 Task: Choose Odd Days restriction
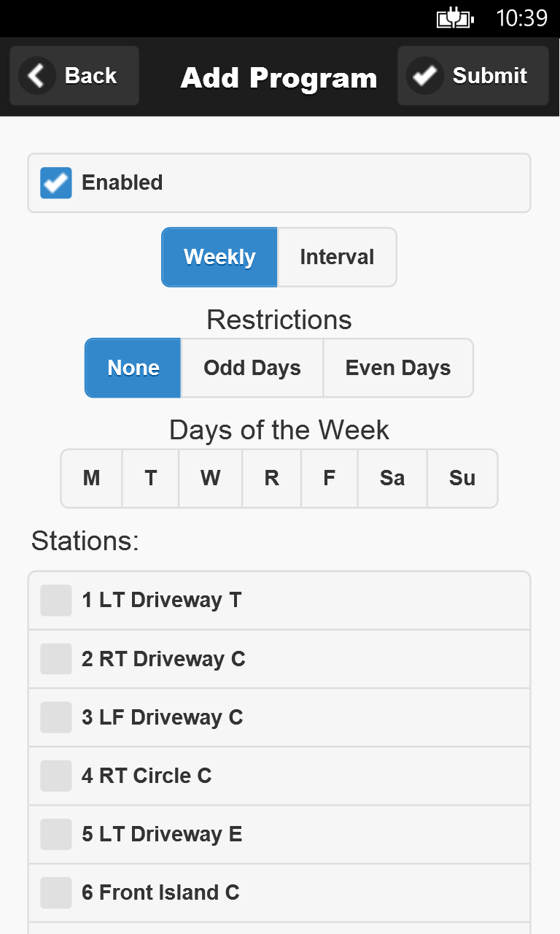coord(252,368)
